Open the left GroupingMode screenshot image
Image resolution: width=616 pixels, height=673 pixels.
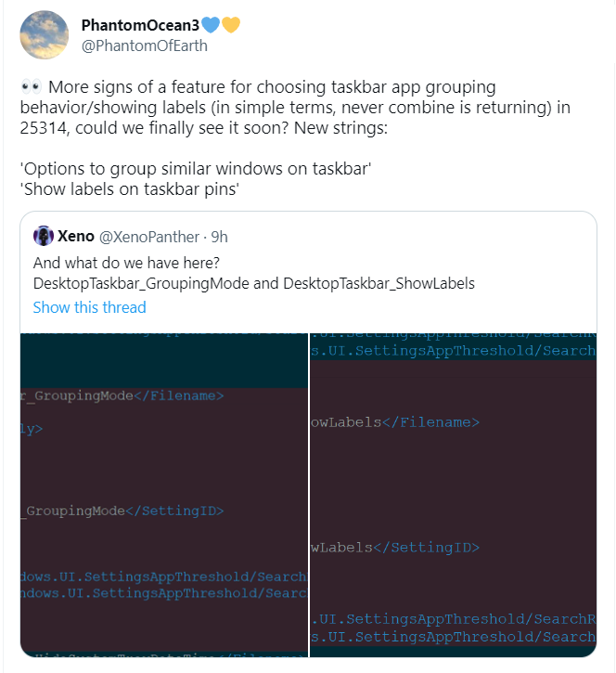pos(163,492)
